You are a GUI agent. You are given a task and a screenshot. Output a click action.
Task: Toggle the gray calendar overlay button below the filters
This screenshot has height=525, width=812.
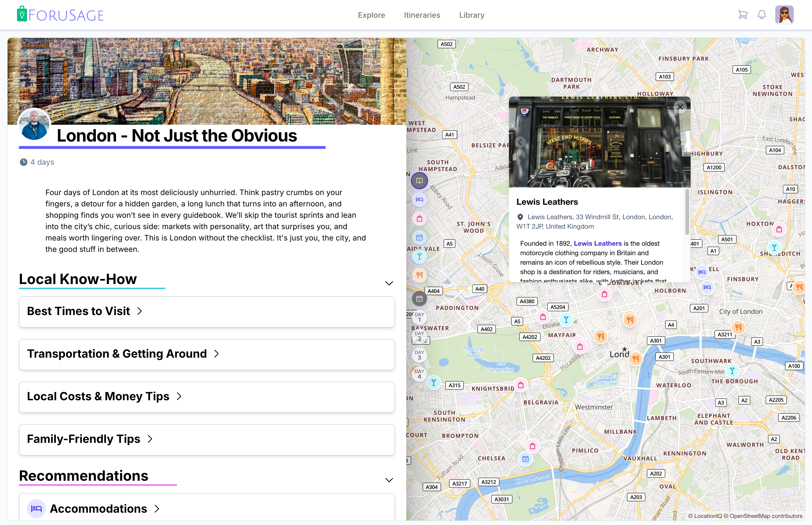coord(419,299)
